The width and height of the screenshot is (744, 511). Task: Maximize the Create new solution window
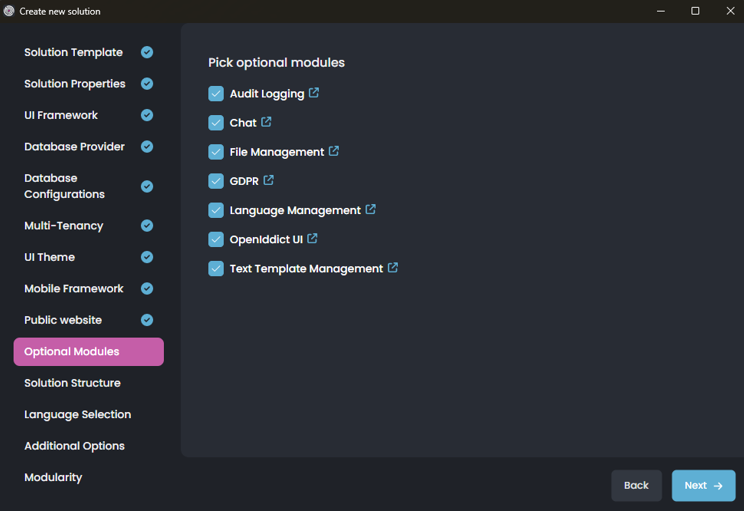[695, 11]
